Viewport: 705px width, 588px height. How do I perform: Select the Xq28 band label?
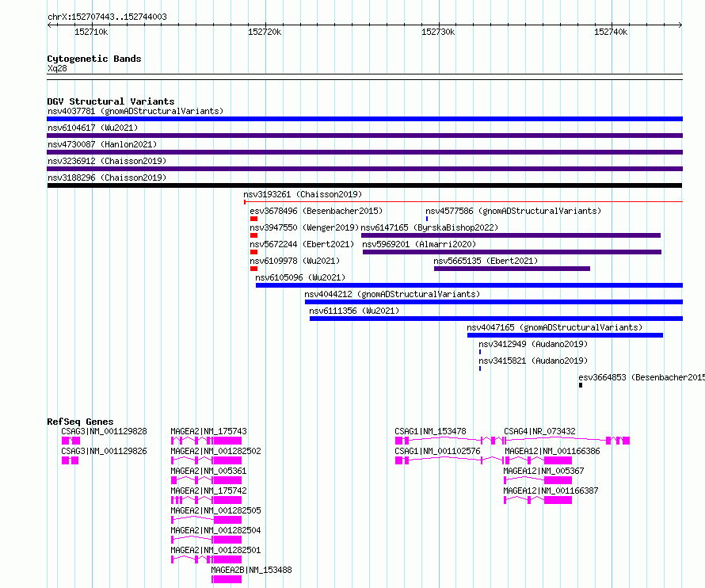point(57,68)
